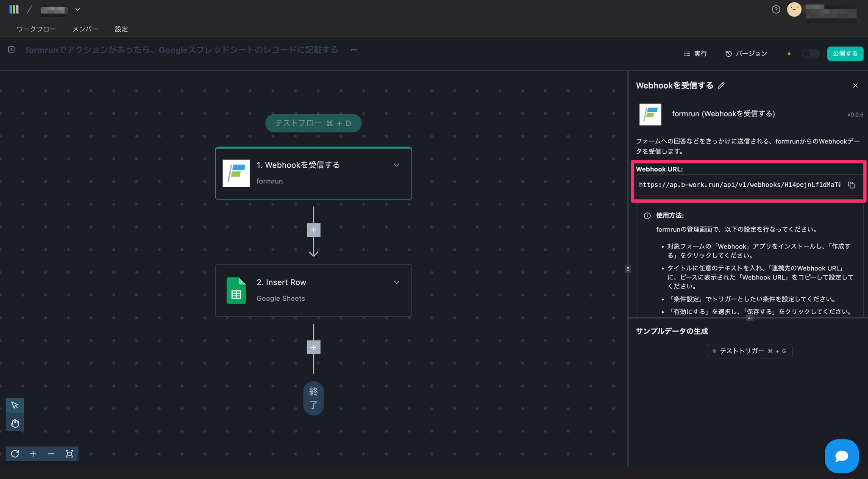This screenshot has width=868, height=479.
Task: Open the workspace name dropdown arrow
Action: coord(78,9)
